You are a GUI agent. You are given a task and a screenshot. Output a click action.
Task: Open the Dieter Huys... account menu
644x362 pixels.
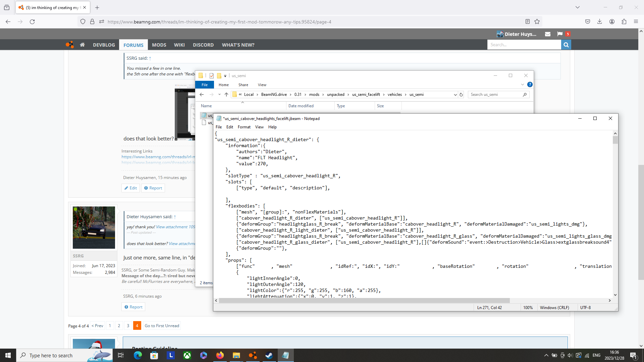pyautogui.click(x=517, y=34)
